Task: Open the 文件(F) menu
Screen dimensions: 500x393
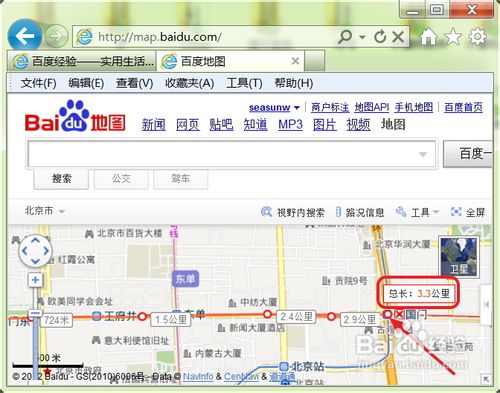Action: coord(39,83)
